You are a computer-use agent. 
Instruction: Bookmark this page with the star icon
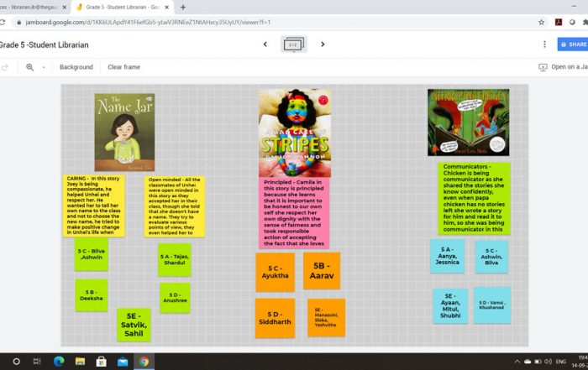541,22
